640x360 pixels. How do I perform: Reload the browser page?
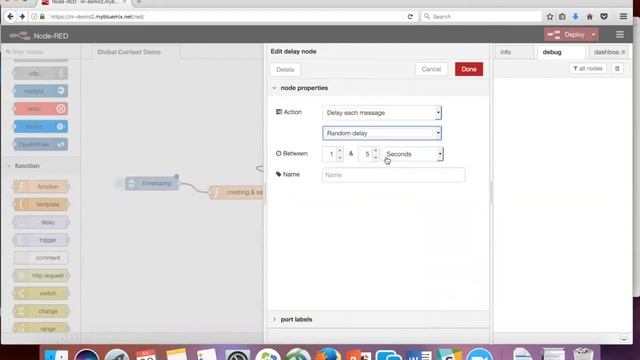[x=410, y=16]
